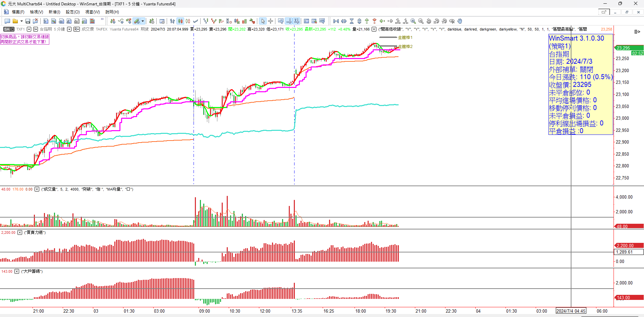
Task: Toggle the text-tracking crosshair button
Action: pos(297,21)
